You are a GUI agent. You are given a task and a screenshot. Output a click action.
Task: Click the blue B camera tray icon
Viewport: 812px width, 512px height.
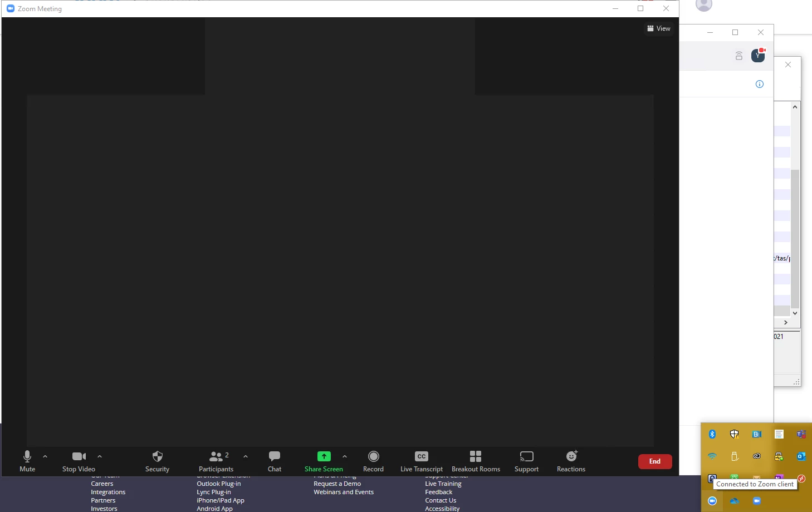[757, 434]
